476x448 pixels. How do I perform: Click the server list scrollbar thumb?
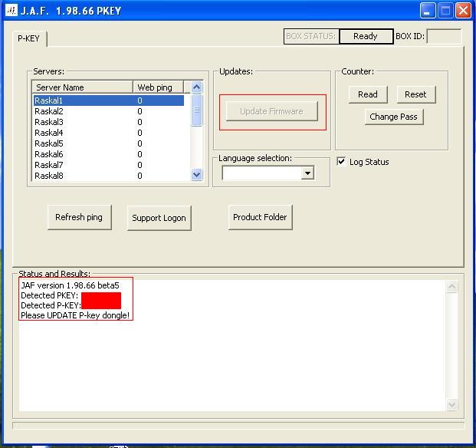197,110
